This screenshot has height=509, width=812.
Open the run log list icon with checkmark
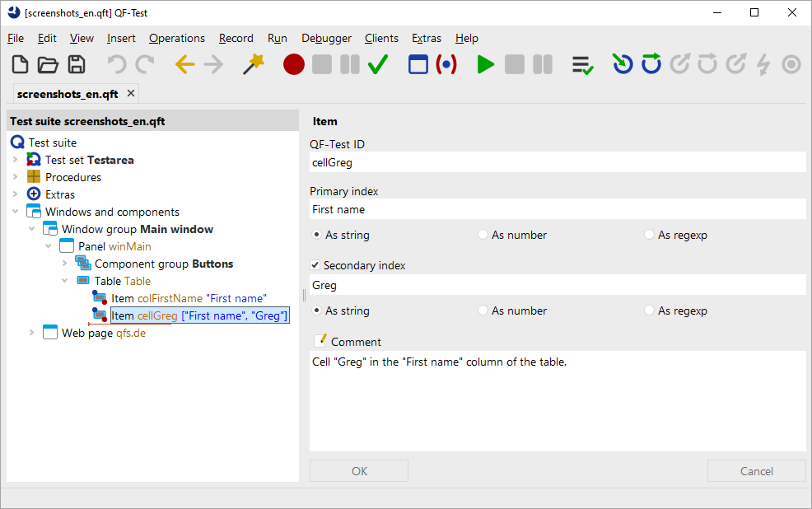pyautogui.click(x=582, y=65)
